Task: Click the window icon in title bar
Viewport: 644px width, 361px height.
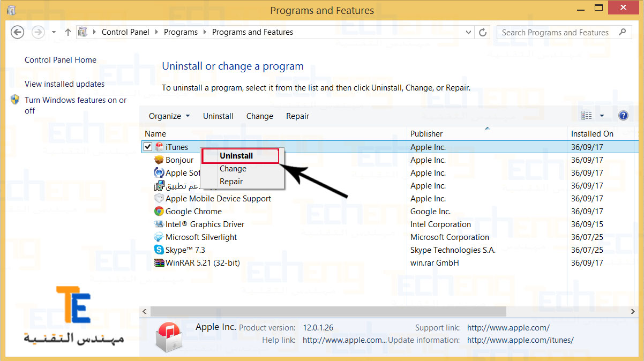Action: point(11,10)
